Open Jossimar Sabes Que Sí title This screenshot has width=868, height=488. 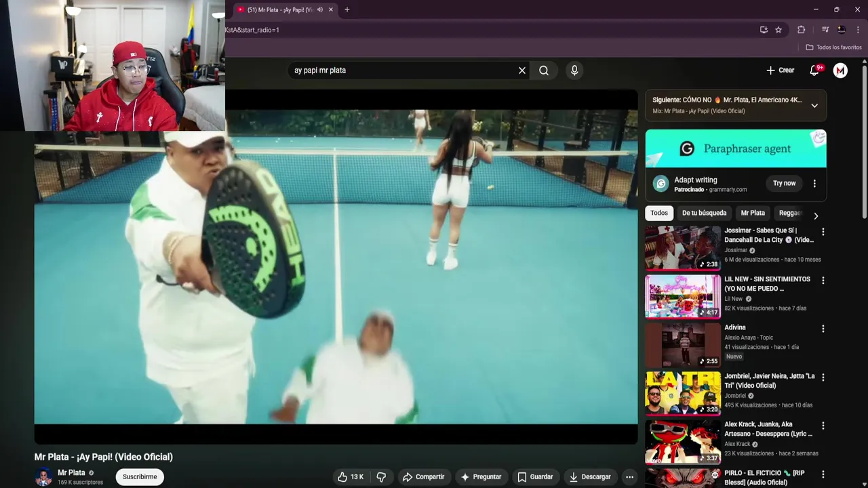pyautogui.click(x=768, y=235)
